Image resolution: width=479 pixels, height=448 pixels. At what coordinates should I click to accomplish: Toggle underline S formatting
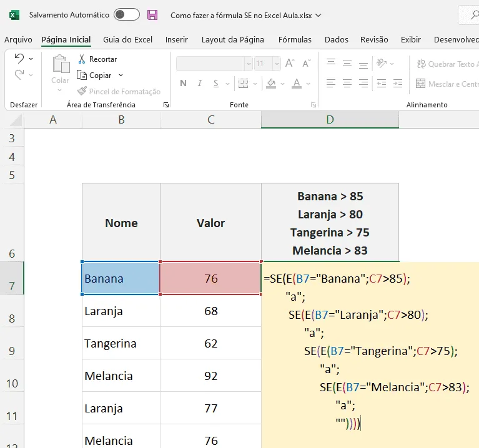[x=216, y=83]
